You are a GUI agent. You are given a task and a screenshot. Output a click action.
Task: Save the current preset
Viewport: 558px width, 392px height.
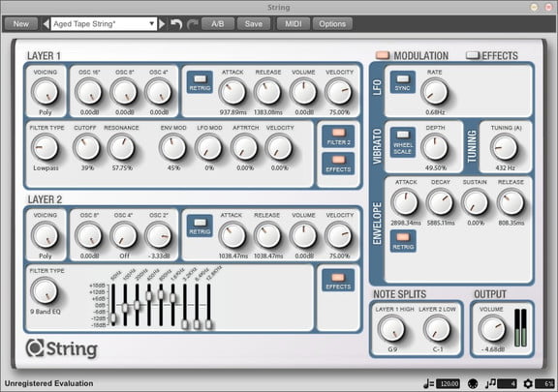pos(254,24)
